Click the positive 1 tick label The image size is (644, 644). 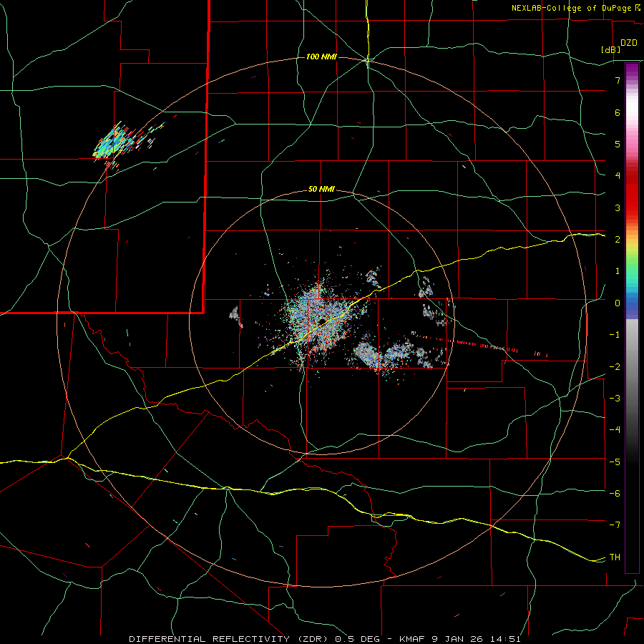point(618,271)
